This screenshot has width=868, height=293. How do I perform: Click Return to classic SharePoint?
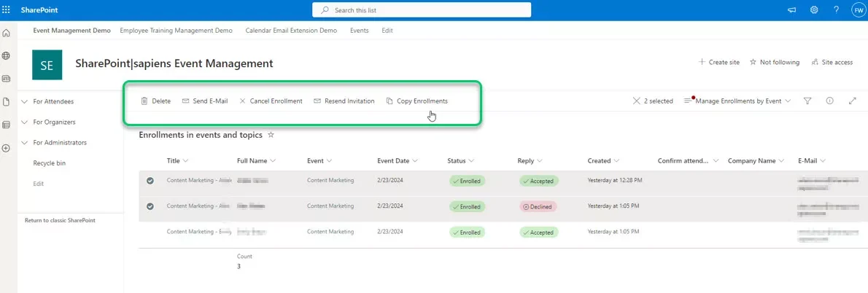click(60, 220)
